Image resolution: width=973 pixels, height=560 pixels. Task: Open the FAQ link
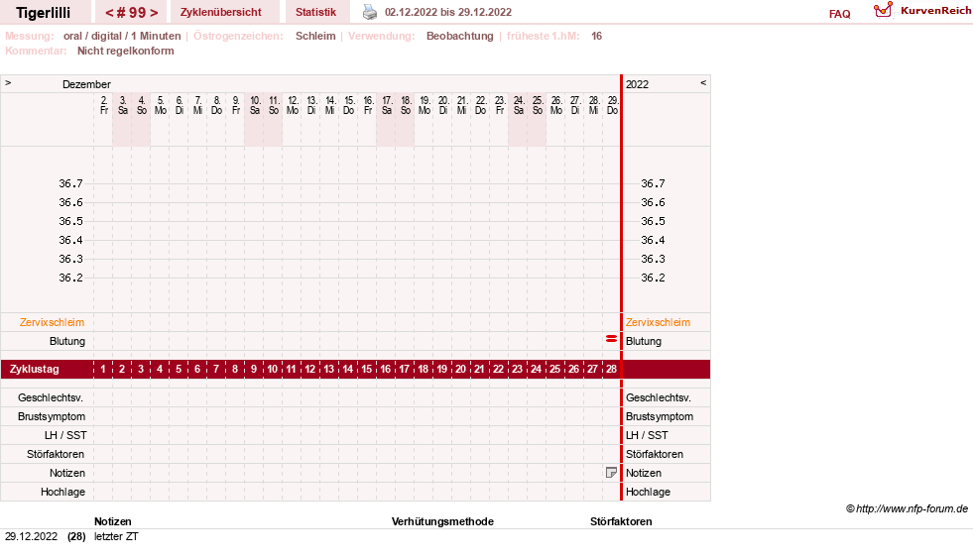coord(839,14)
